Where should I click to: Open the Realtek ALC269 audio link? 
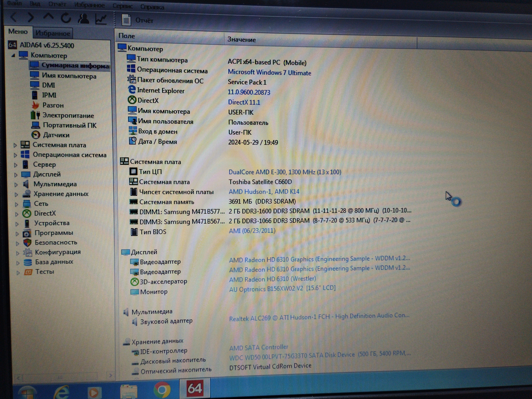319,317
